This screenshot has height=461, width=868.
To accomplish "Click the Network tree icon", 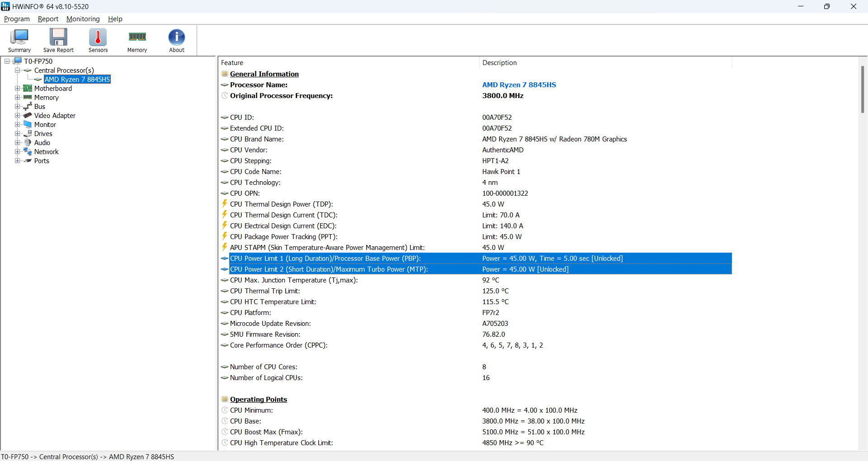I will pos(28,151).
